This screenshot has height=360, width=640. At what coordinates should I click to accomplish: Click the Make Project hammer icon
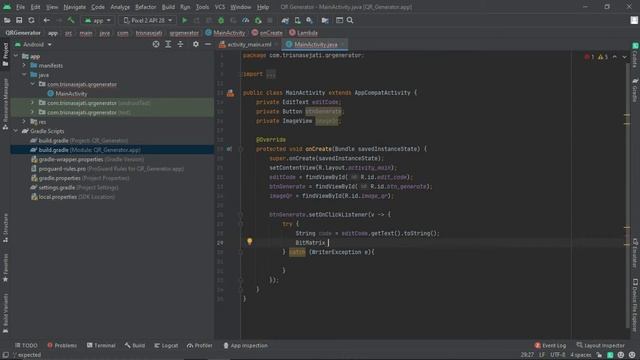[71, 20]
